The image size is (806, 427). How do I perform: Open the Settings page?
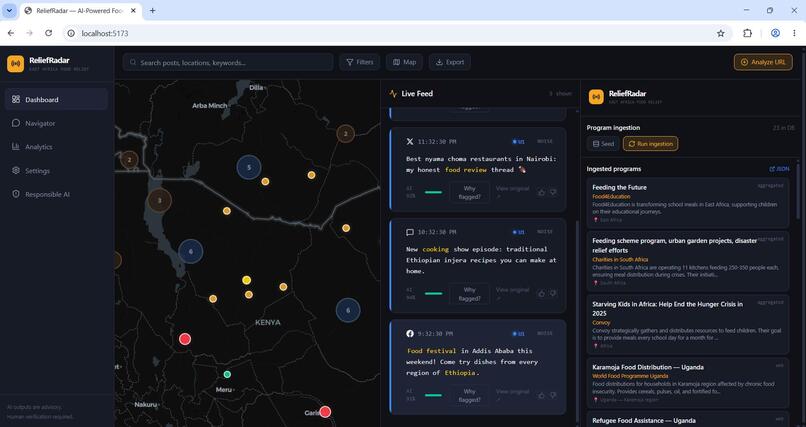[57, 171]
